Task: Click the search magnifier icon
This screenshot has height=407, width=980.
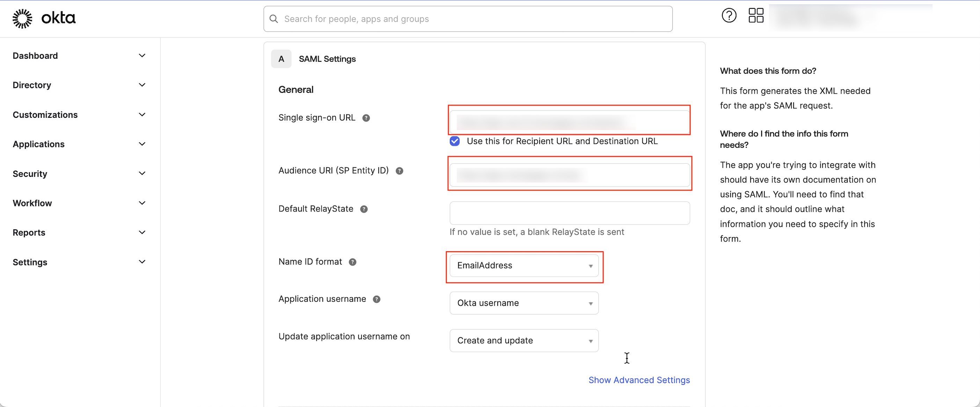Action: [273, 19]
